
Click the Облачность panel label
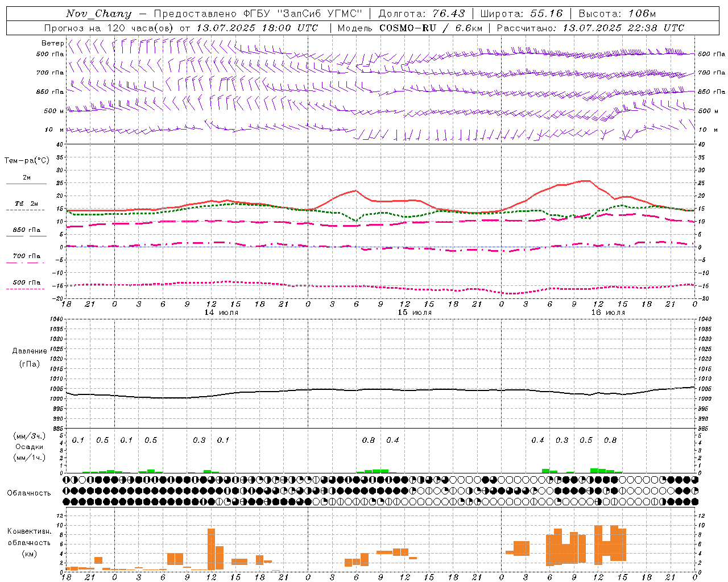point(29,493)
